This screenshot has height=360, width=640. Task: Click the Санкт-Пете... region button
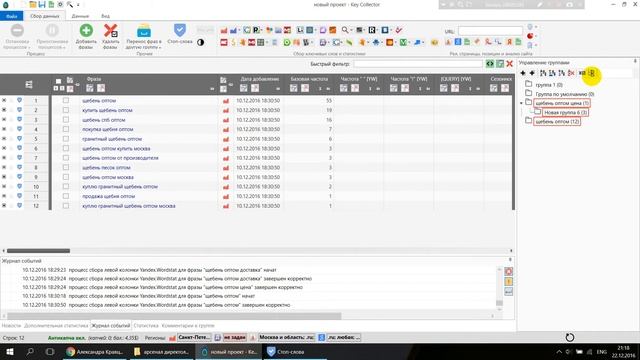point(194,338)
